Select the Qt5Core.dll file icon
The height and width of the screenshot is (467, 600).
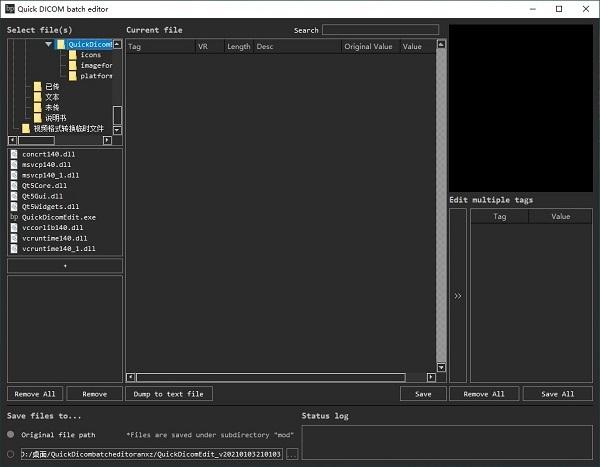pos(14,186)
